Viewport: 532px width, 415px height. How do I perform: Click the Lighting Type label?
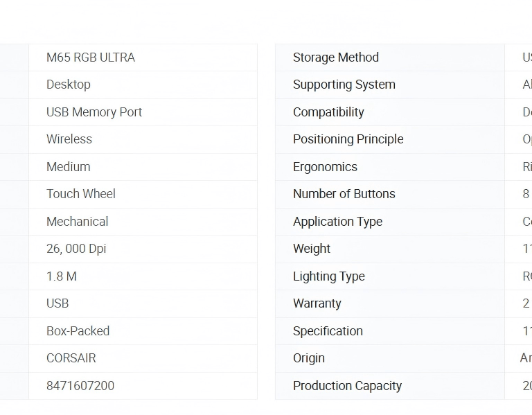point(329,276)
